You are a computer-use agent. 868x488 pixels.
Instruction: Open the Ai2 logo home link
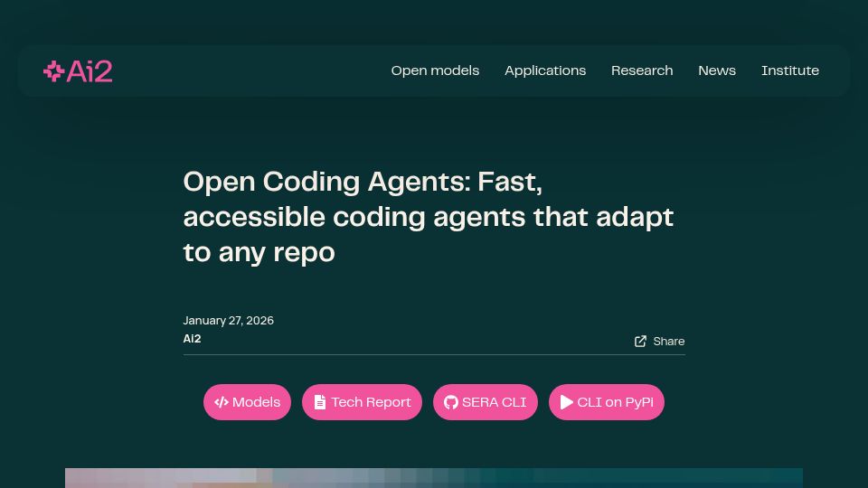pos(78,71)
